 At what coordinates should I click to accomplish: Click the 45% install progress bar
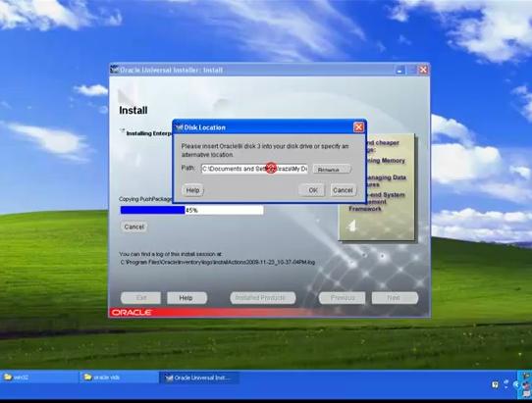(x=191, y=210)
